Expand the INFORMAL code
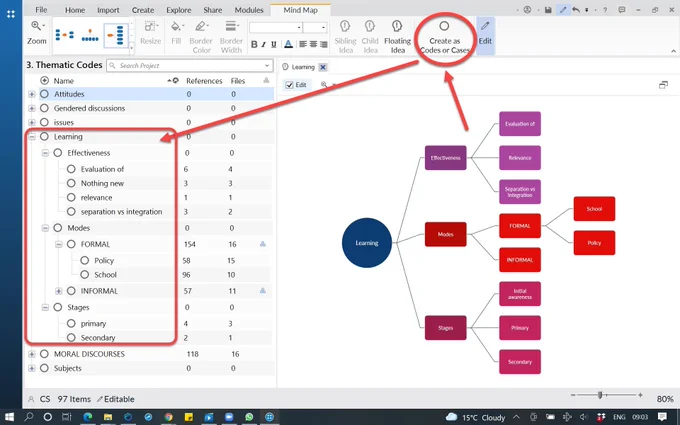The width and height of the screenshot is (680, 425). (x=59, y=291)
